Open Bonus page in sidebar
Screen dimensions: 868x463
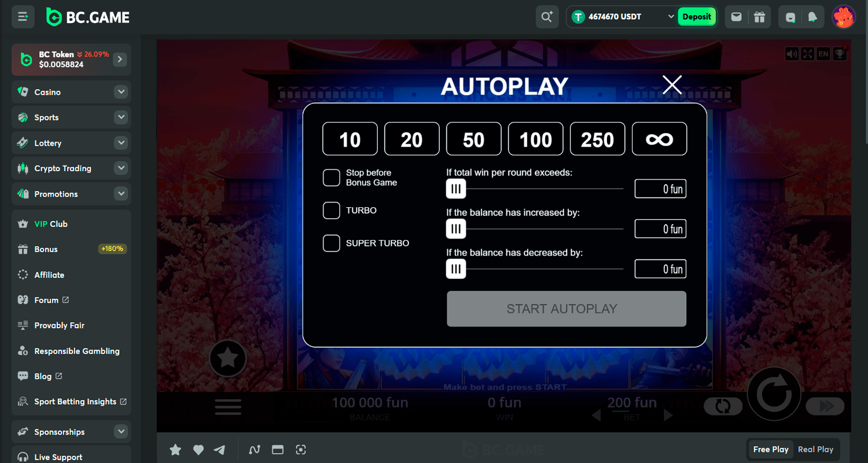tap(71, 249)
